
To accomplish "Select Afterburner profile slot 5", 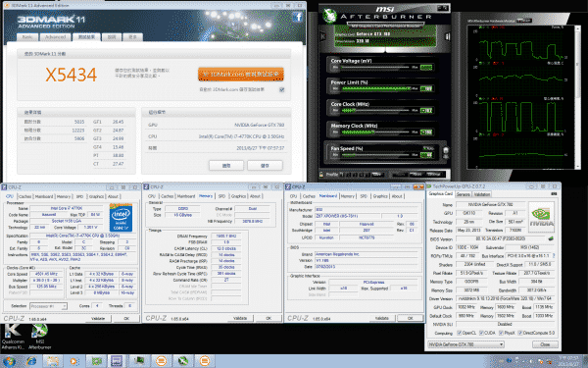I will 367,175.
